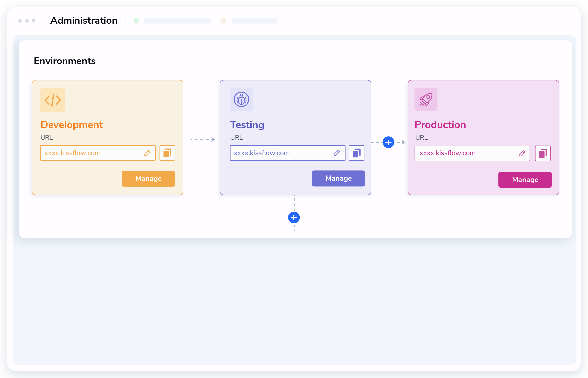Copy the Development environment URL
The image size is (588, 378).
[x=167, y=153]
